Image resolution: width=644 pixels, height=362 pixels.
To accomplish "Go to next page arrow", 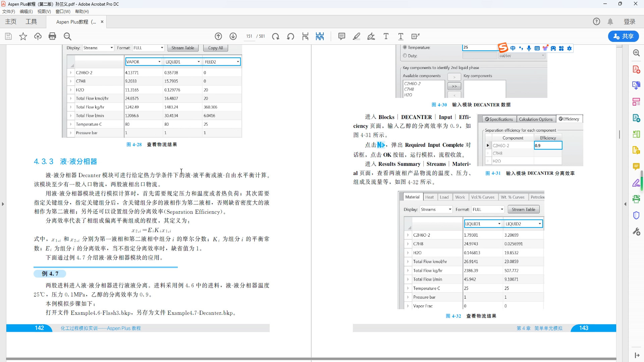I will (233, 36).
